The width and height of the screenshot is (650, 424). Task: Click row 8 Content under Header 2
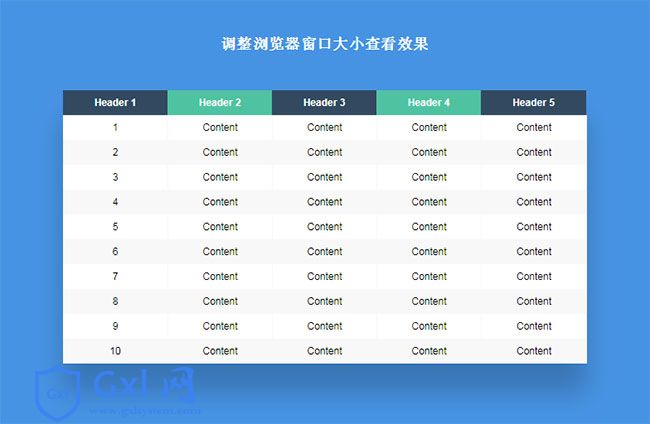pos(220,301)
